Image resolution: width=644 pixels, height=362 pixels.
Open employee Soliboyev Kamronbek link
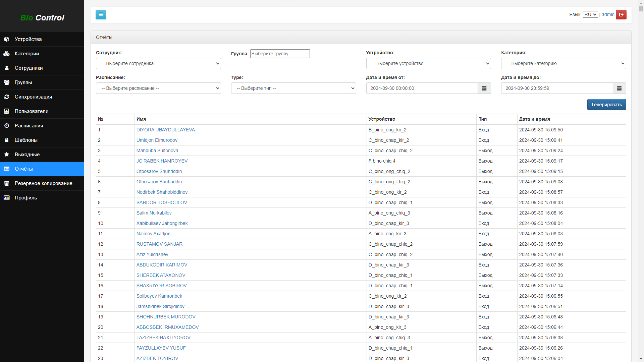[x=159, y=296]
